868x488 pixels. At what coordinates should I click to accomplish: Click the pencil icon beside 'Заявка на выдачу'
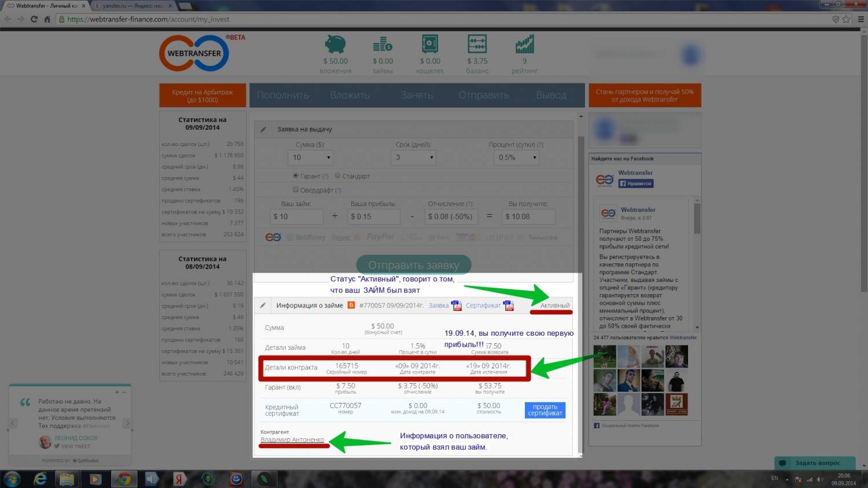[x=263, y=129]
